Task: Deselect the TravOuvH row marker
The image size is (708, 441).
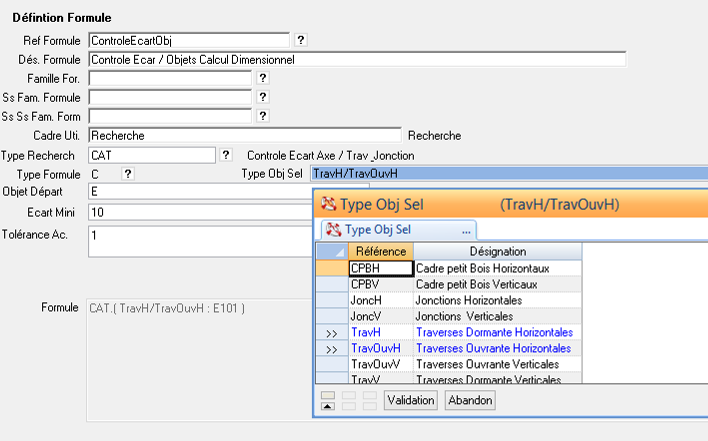Action: (331, 348)
